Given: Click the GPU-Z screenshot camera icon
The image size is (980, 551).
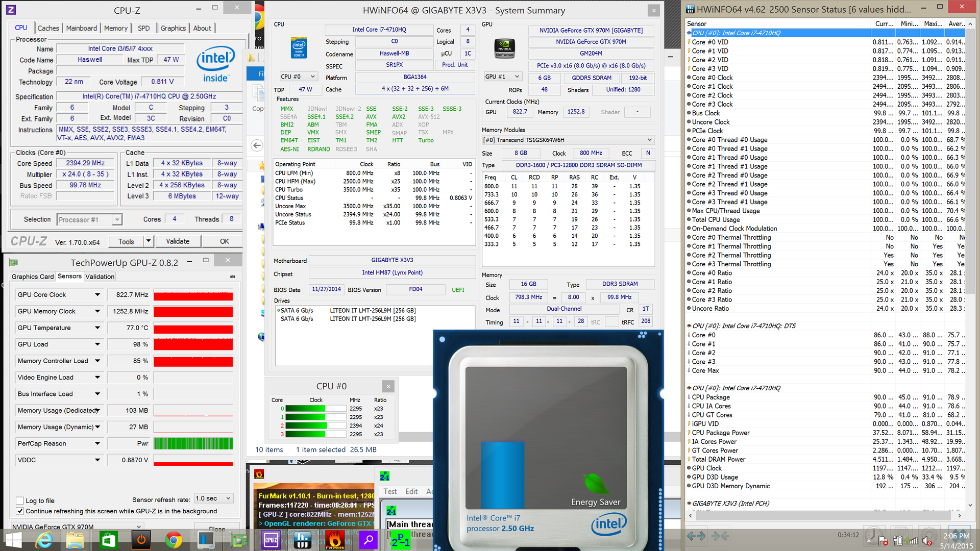Looking at the screenshot, I should (x=233, y=277).
